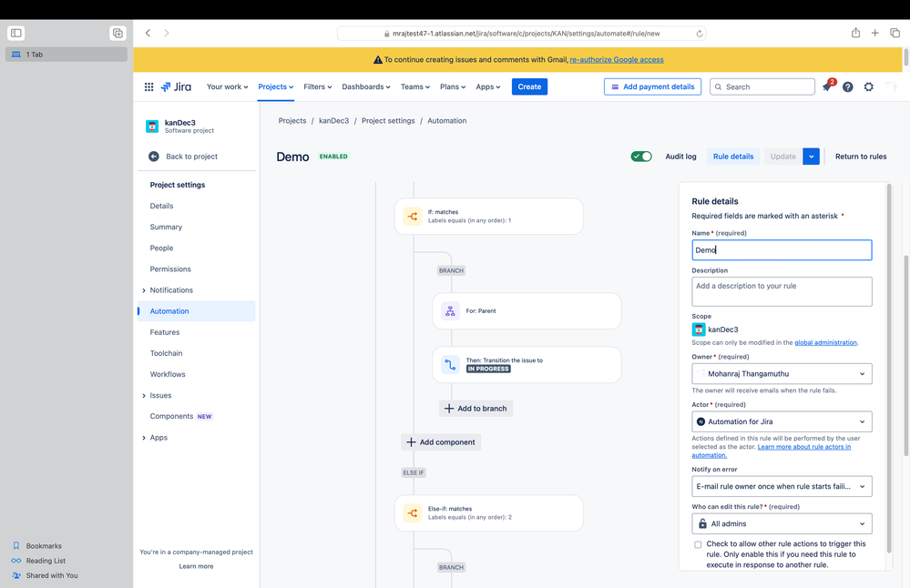Open Components in project settings
The image size is (910, 588).
pos(171,416)
